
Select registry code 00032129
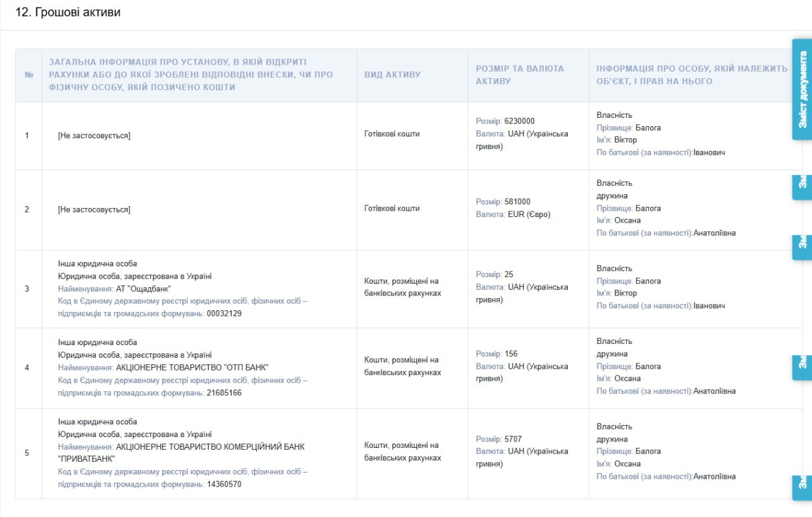[x=224, y=313]
